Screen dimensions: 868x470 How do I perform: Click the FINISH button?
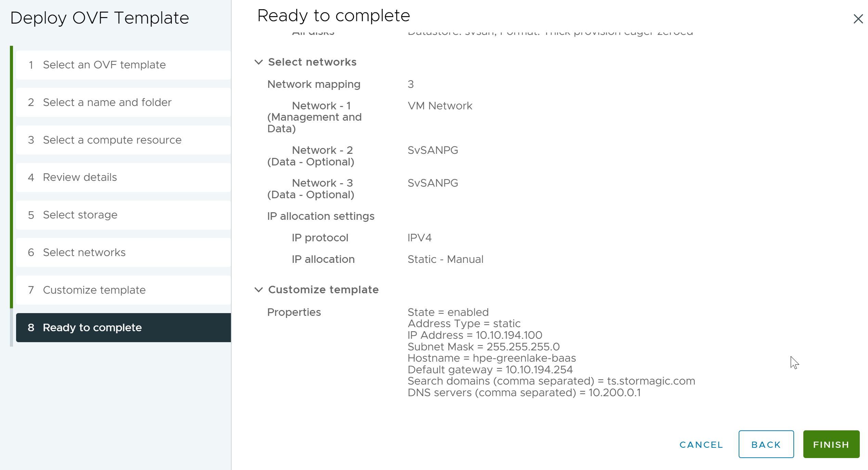831,444
